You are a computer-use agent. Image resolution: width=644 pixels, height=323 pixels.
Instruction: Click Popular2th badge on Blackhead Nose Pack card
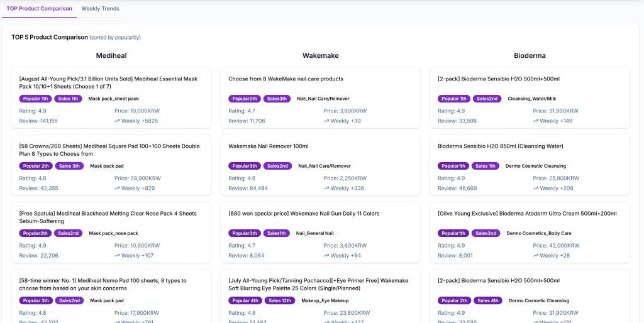pyautogui.click(x=35, y=234)
